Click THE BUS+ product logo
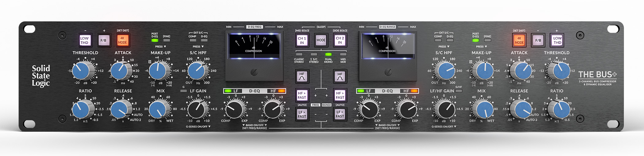Viewport: 644px width, 156px height. click(x=597, y=75)
